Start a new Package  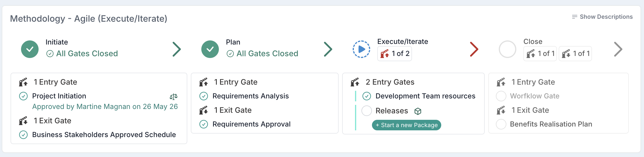(406, 125)
